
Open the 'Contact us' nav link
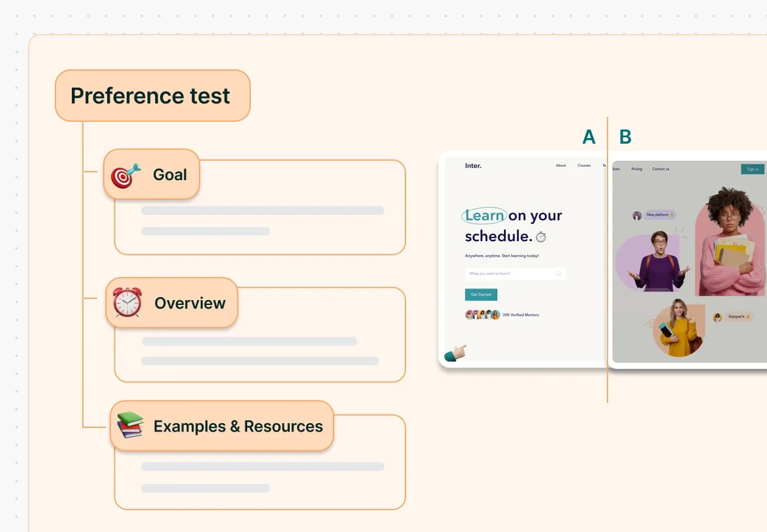[x=660, y=169]
